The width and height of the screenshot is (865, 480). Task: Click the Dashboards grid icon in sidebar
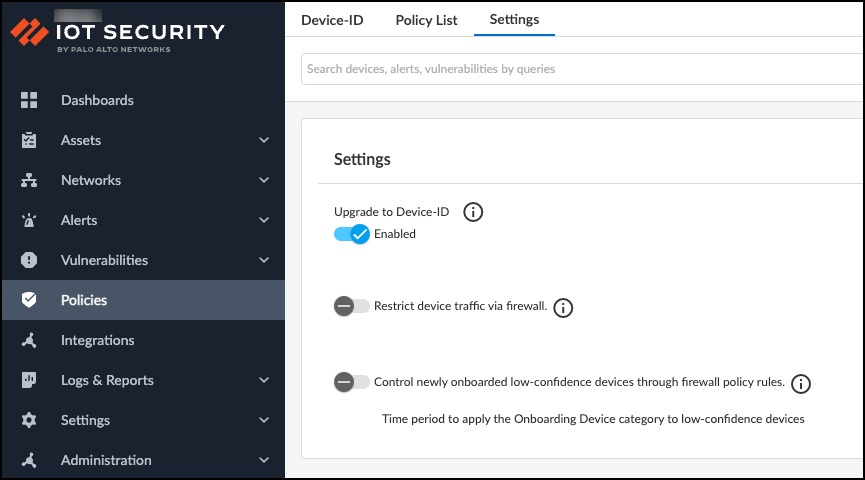[29, 100]
